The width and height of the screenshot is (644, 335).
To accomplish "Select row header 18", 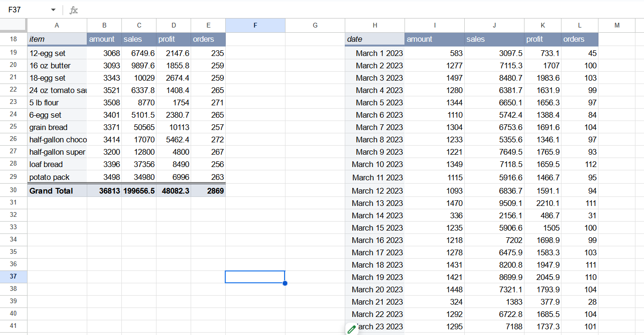I will 13,39.
